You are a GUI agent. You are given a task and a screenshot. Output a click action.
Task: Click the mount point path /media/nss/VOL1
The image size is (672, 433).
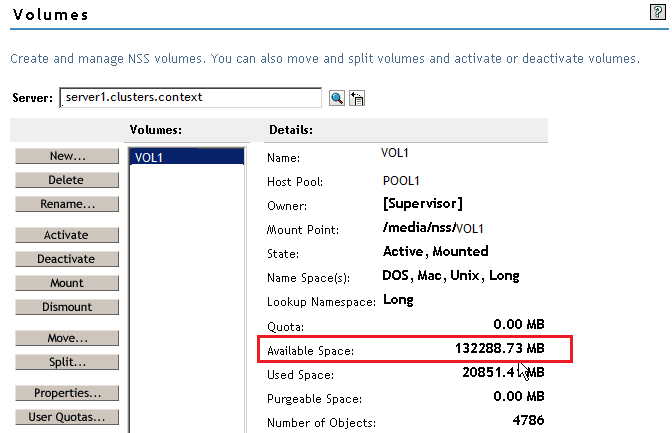point(433,228)
